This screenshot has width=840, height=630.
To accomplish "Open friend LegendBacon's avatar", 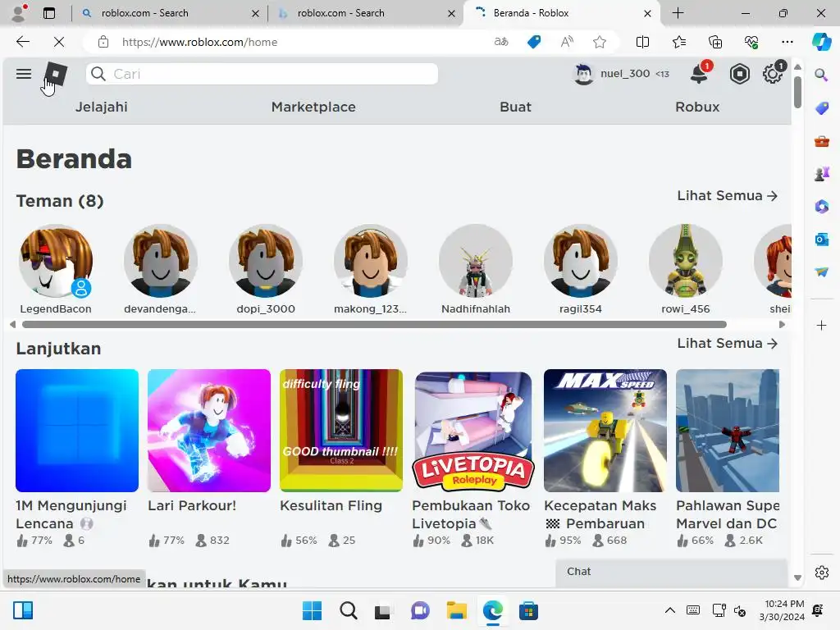I will [56, 261].
